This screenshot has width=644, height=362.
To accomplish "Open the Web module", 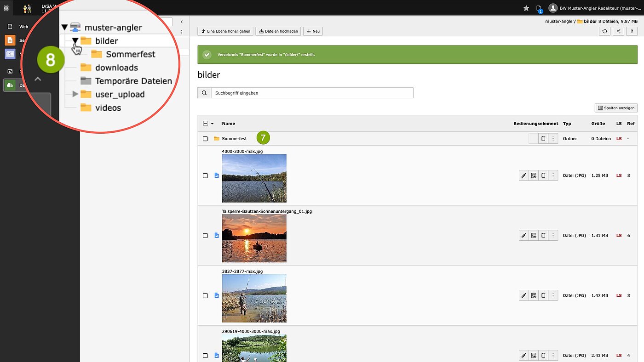I will coord(23,27).
